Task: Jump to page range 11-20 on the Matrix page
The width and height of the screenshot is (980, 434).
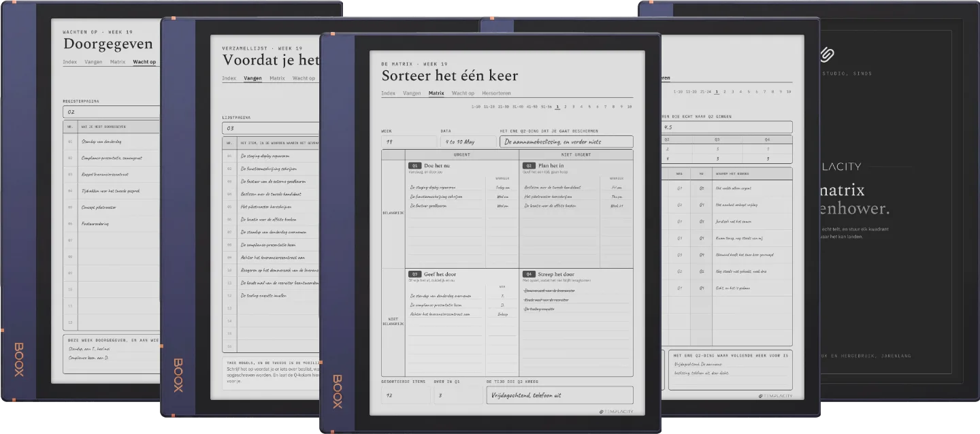Action: click(x=489, y=107)
